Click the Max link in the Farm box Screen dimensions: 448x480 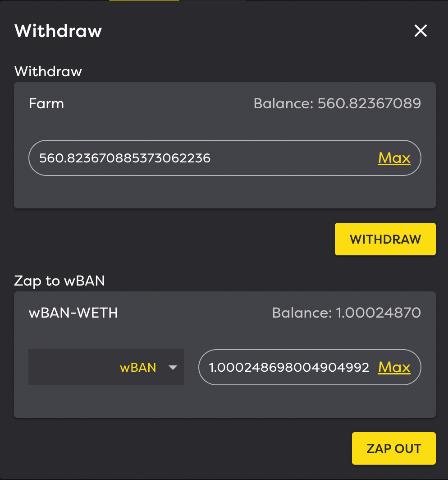coord(394,158)
